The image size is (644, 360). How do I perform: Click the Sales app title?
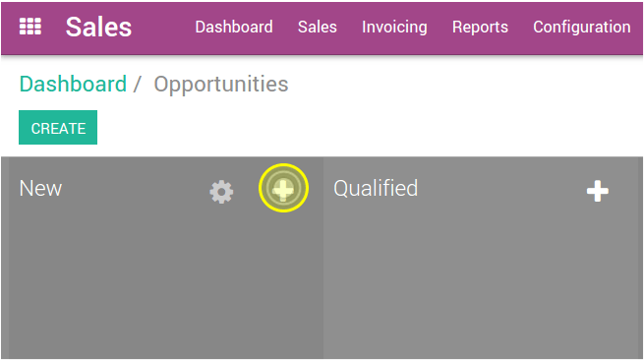98,28
